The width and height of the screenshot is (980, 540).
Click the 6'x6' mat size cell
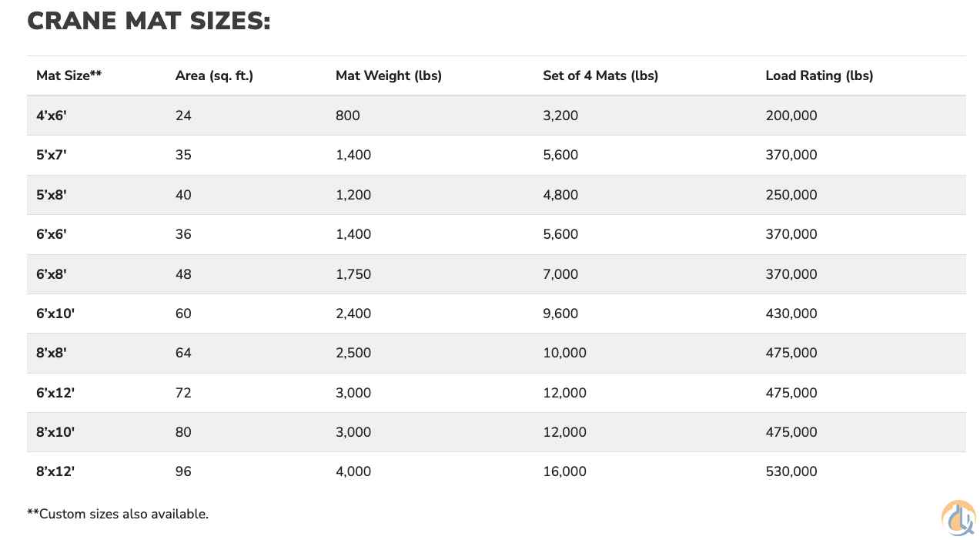(x=52, y=234)
